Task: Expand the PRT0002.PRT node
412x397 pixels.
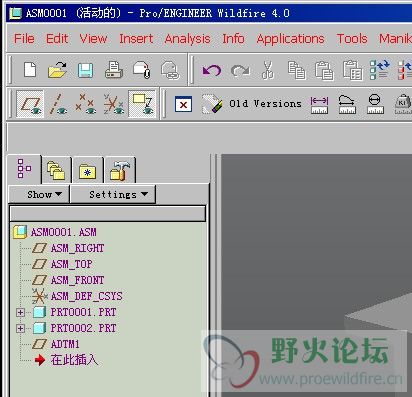Action: (21, 328)
